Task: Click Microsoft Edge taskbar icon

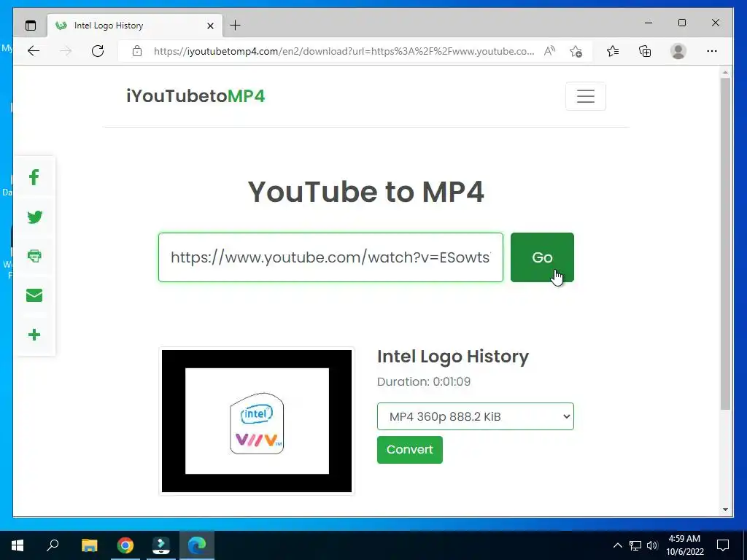Action: tap(197, 545)
